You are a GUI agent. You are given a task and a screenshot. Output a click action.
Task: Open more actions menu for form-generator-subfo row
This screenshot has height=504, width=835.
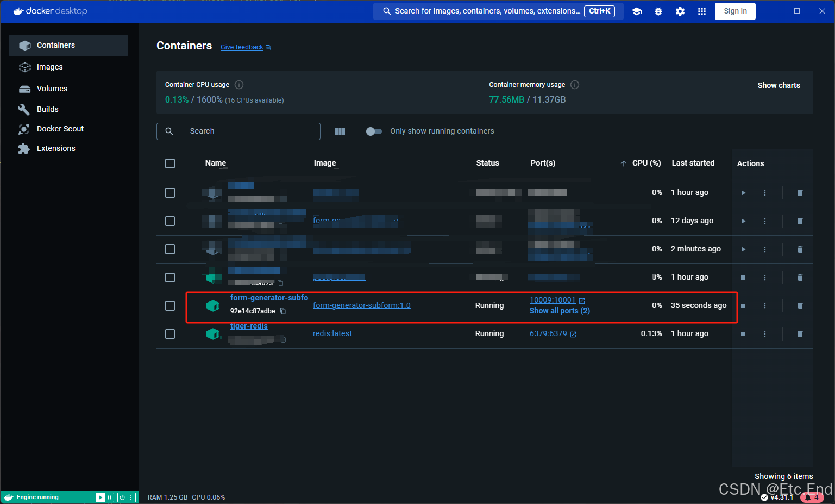click(765, 306)
